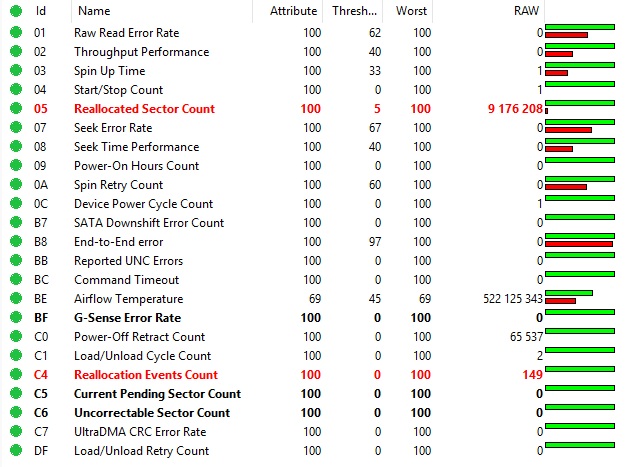The height and width of the screenshot is (467, 630).
Task: Click green status dot beside Reallocated Sector Count
Action: [15, 109]
